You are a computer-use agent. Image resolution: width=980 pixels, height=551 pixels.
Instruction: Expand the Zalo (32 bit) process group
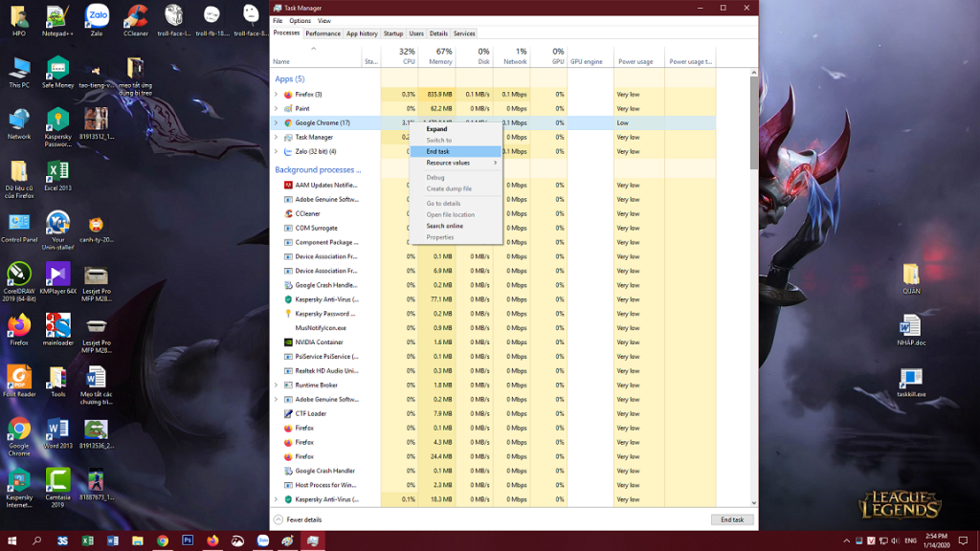click(x=277, y=151)
